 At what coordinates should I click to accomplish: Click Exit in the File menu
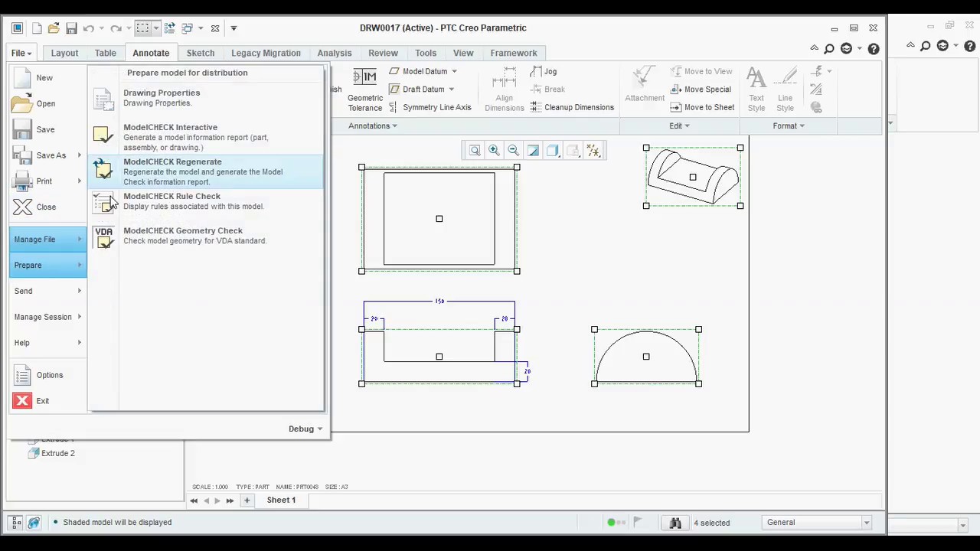tap(47, 401)
